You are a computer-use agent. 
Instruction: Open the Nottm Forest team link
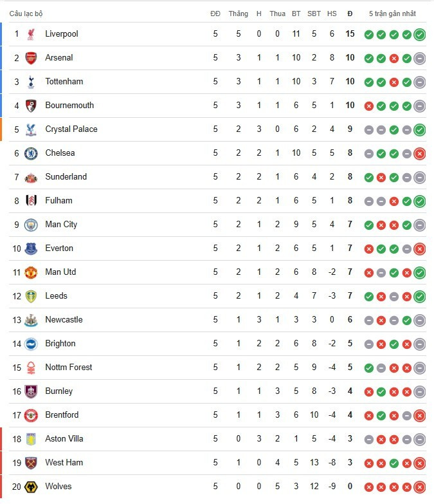(x=68, y=367)
